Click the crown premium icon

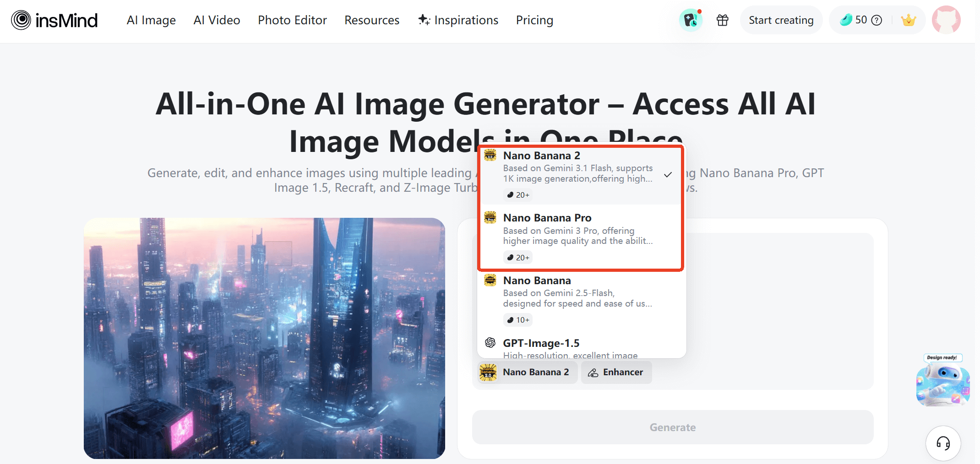(x=909, y=20)
